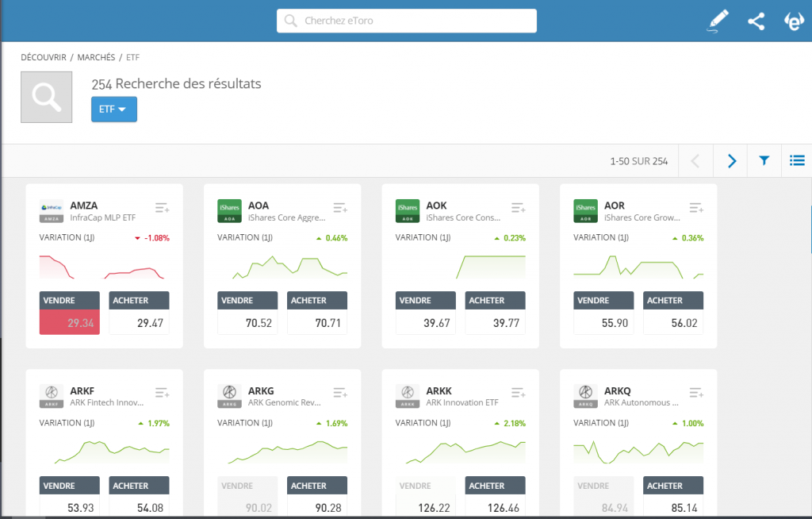812x519 pixels.
Task: Click ACHETER for ARKQ at 85.14
Action: tap(673, 497)
